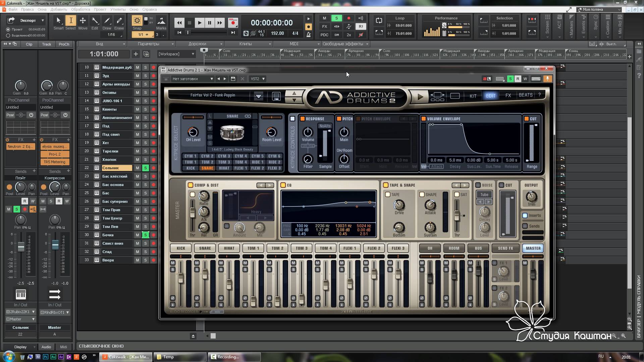Enable the SAT checkbox

point(457,194)
